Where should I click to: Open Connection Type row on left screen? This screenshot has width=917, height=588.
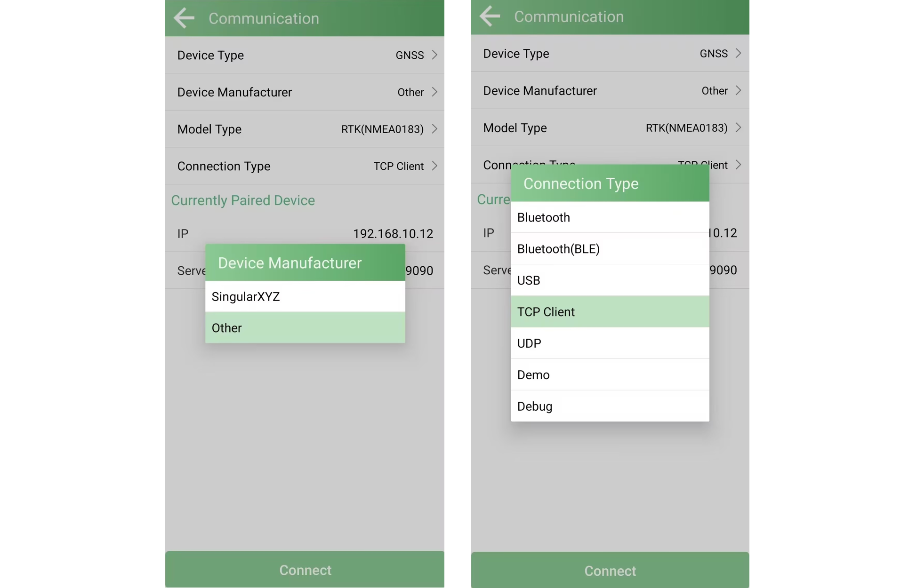point(305,166)
